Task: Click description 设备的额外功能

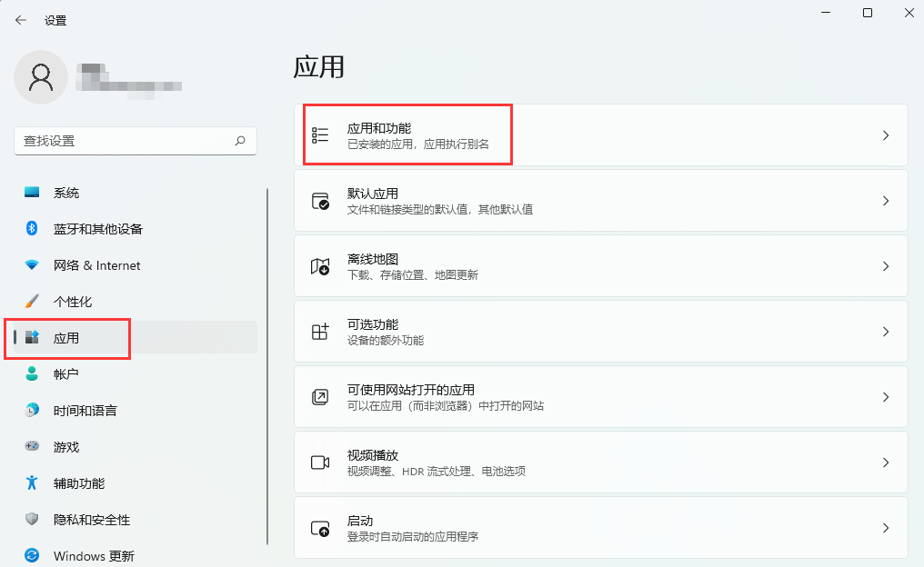Action: (x=386, y=341)
